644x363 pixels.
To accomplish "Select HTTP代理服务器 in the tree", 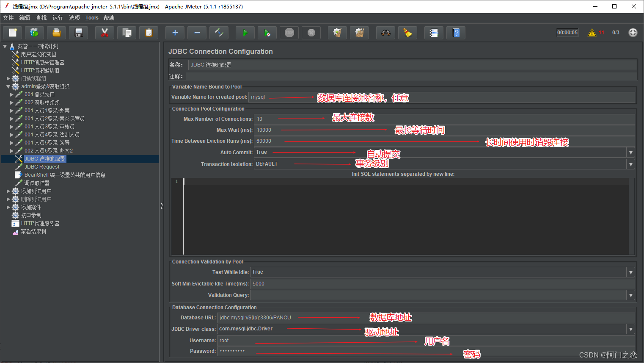I will [x=40, y=223].
